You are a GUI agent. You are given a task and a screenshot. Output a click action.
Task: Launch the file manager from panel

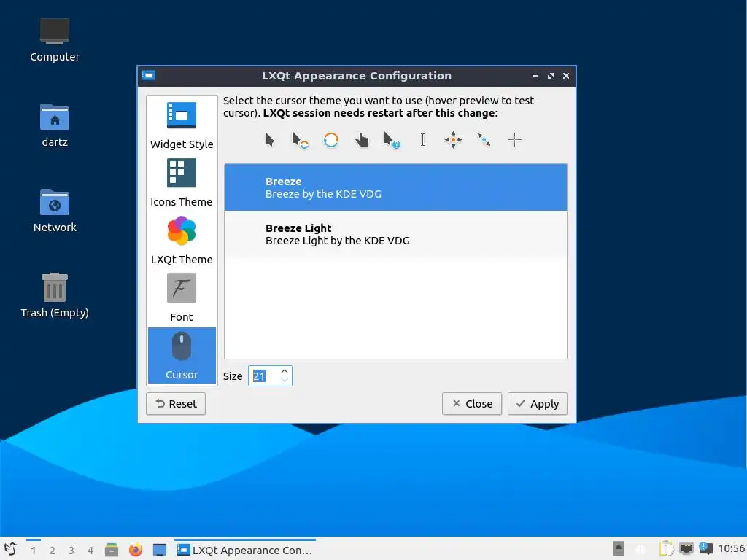click(x=112, y=550)
